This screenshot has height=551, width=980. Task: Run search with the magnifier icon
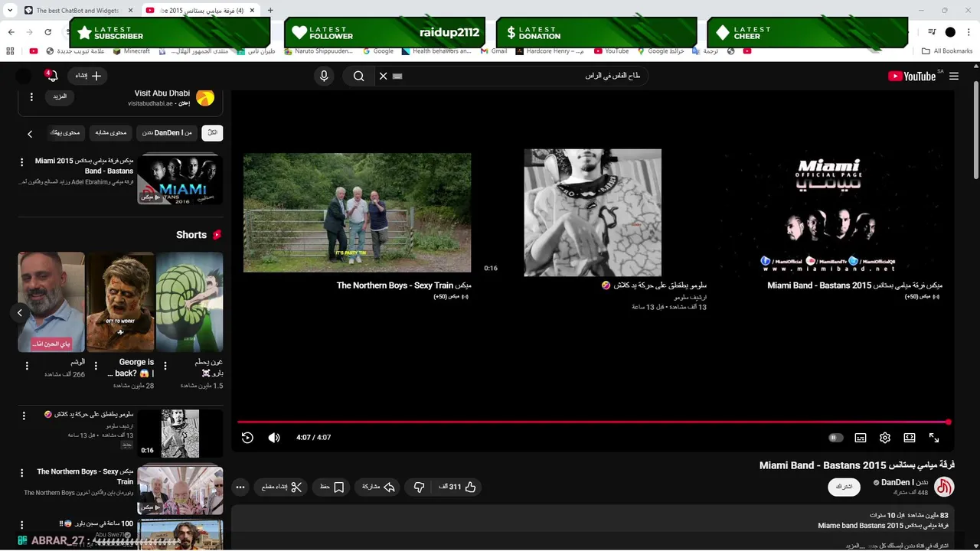click(x=358, y=76)
